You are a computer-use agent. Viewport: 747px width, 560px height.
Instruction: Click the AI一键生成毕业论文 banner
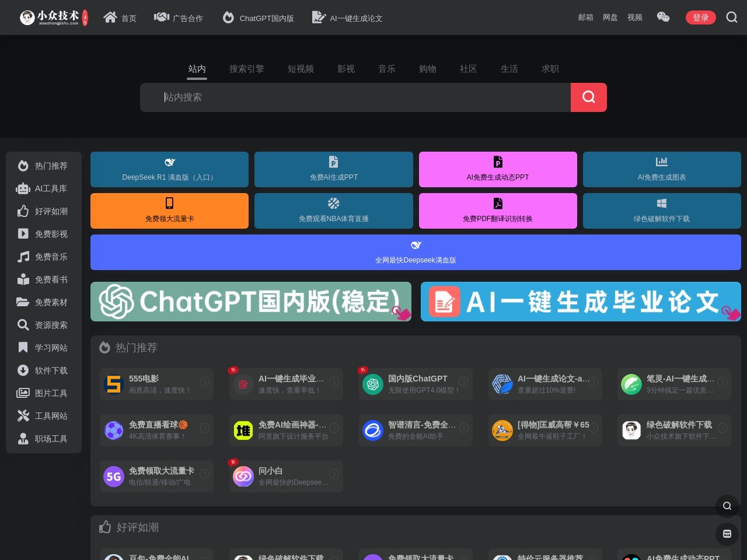pos(581,302)
